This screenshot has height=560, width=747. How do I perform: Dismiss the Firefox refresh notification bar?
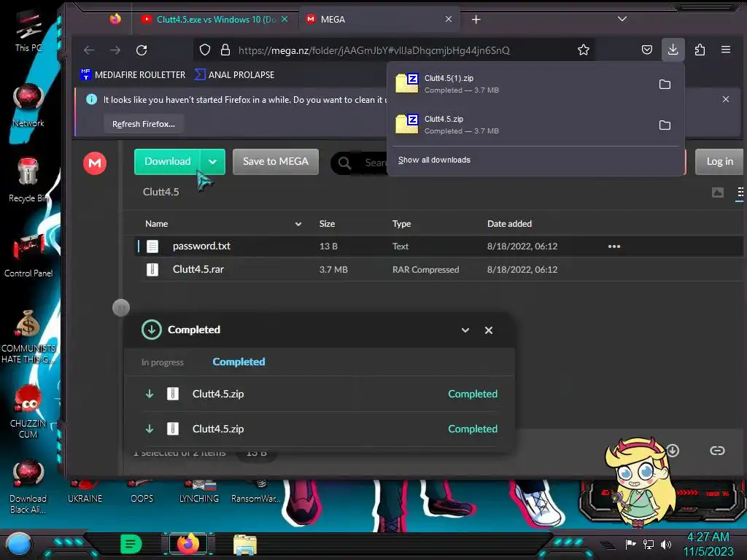pos(725,99)
